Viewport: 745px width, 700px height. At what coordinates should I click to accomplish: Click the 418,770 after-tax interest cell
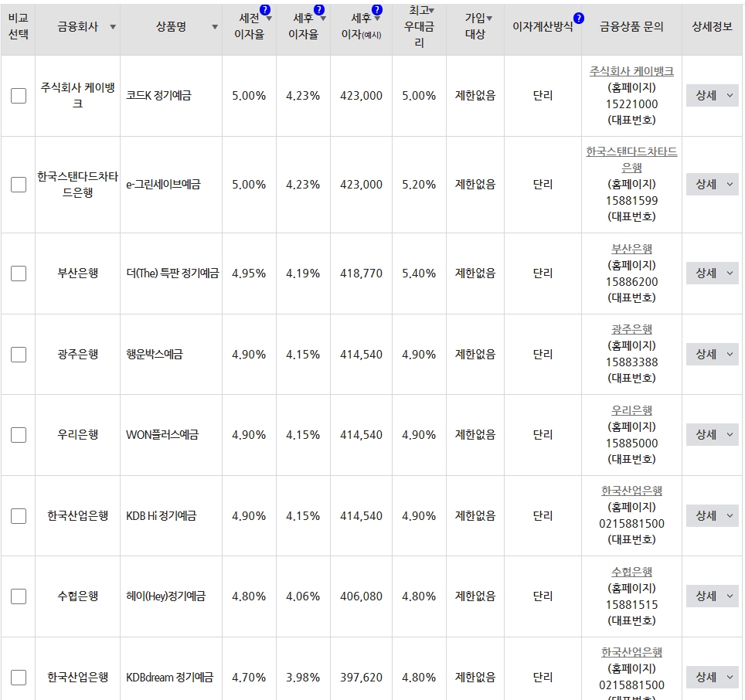[x=361, y=274]
